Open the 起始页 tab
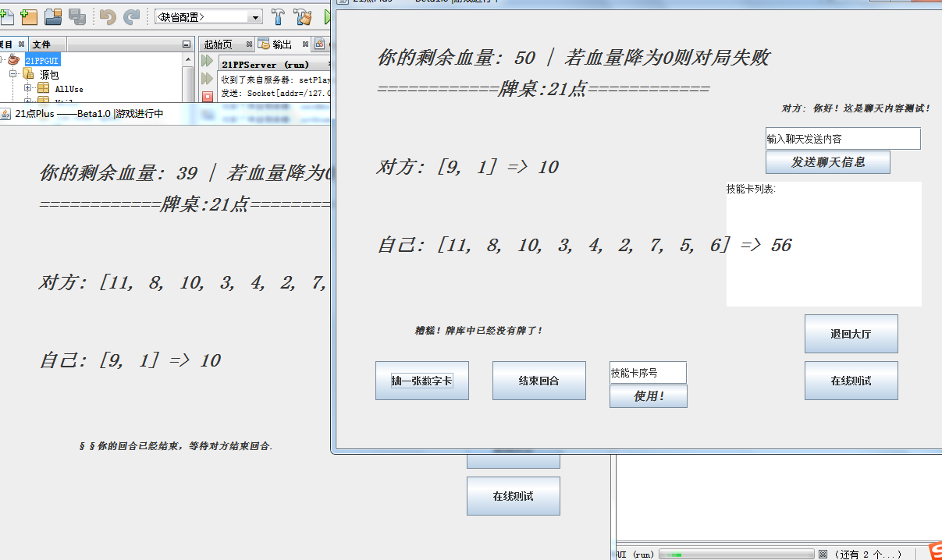Viewport: 942px width, 560px height. pos(219,44)
